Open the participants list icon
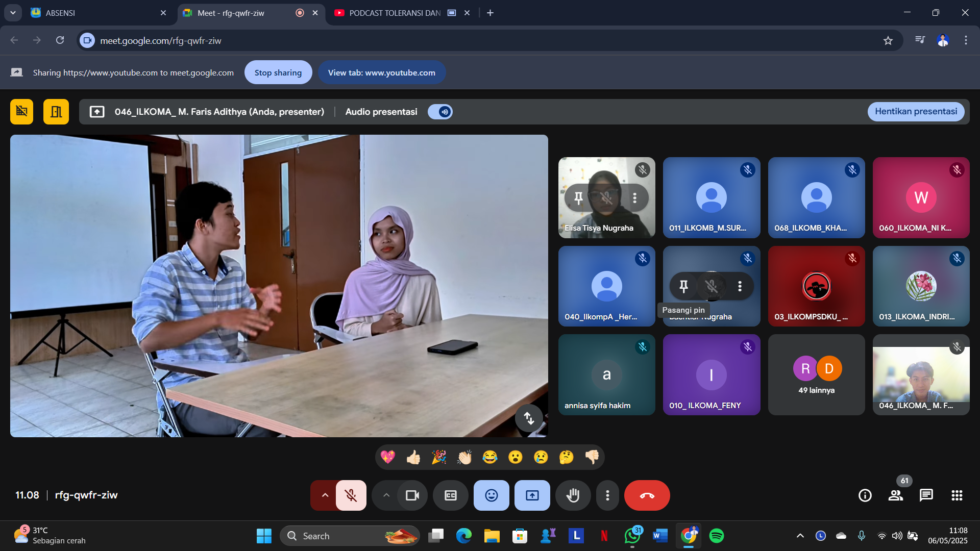The width and height of the screenshot is (980, 551). tap(895, 495)
